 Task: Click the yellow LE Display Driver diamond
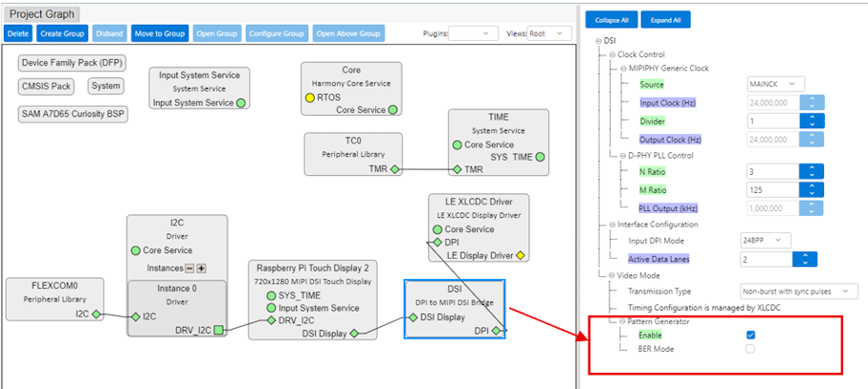pyautogui.click(x=521, y=255)
